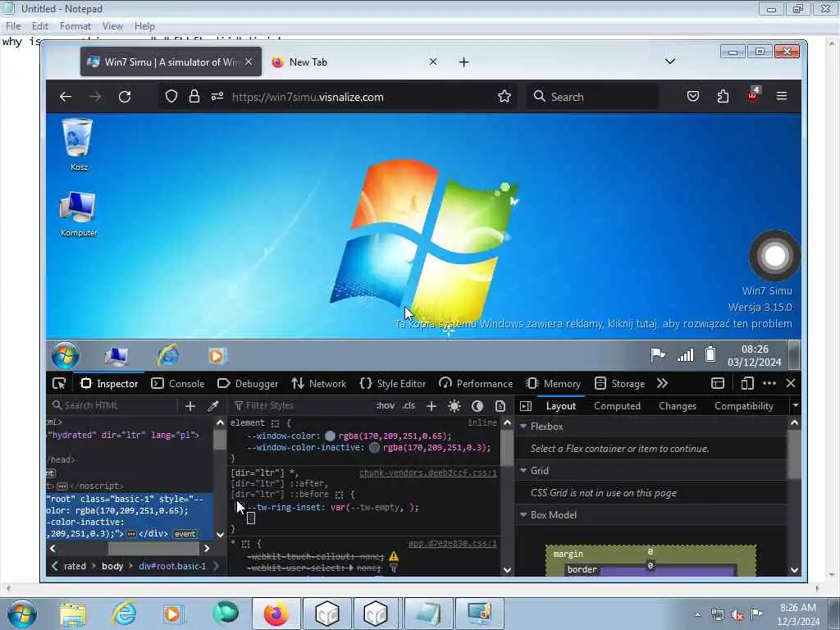Toggle .cls class panel

pyautogui.click(x=409, y=405)
